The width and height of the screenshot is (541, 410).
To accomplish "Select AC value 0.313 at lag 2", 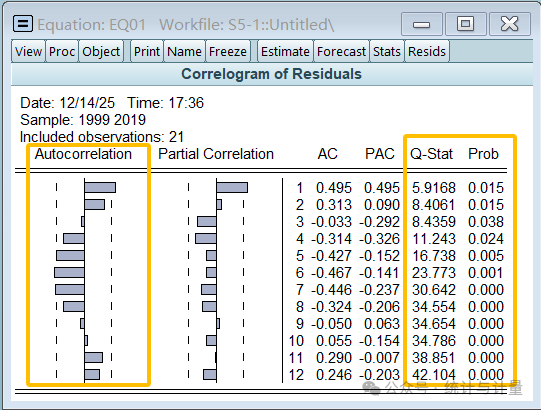I will pyautogui.click(x=334, y=205).
